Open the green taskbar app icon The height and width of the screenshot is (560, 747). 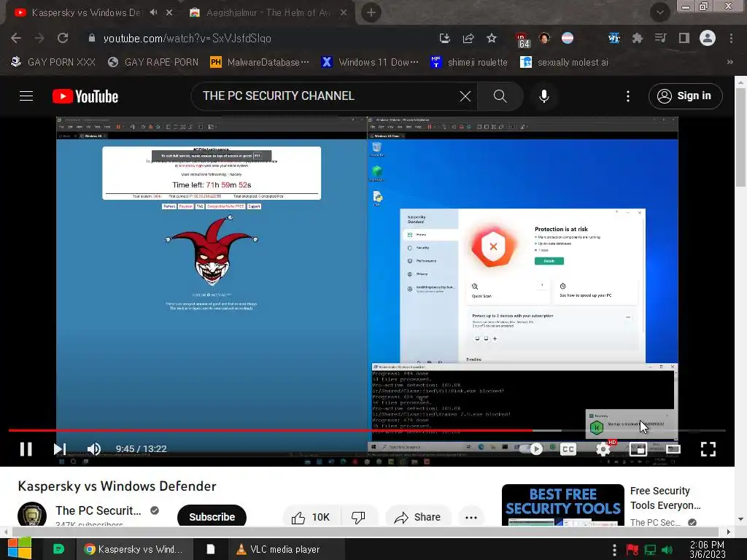pyautogui.click(x=58, y=549)
